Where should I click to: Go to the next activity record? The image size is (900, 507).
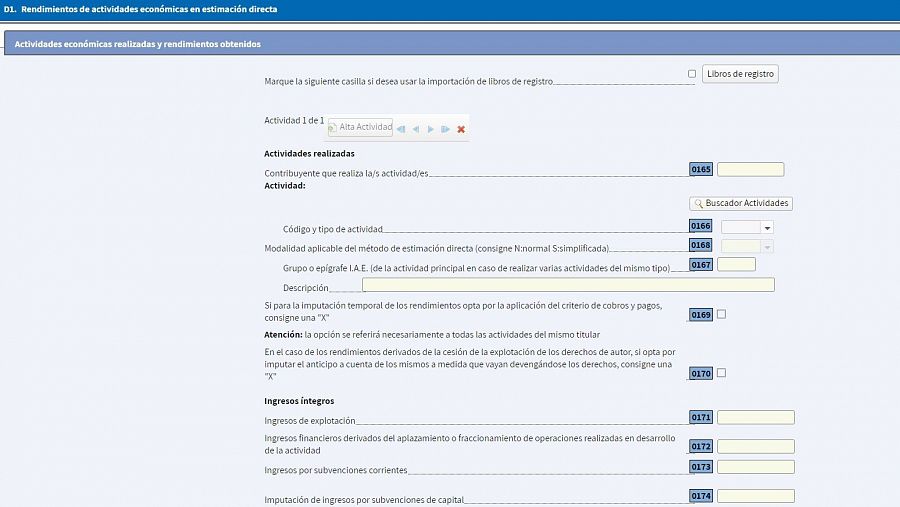[x=431, y=129]
